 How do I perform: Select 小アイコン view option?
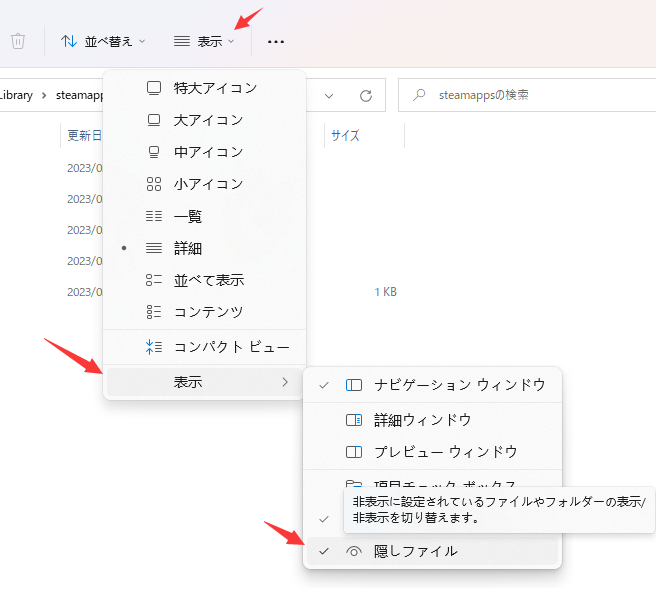coord(204,184)
